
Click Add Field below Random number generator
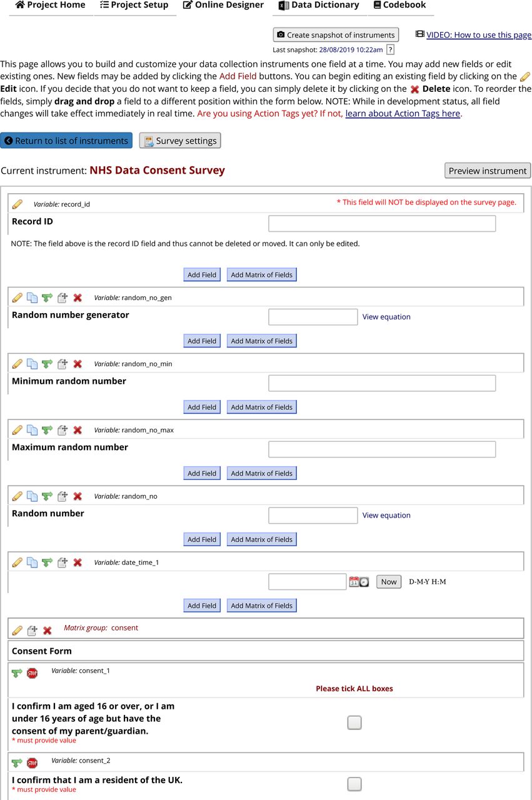pyautogui.click(x=202, y=341)
